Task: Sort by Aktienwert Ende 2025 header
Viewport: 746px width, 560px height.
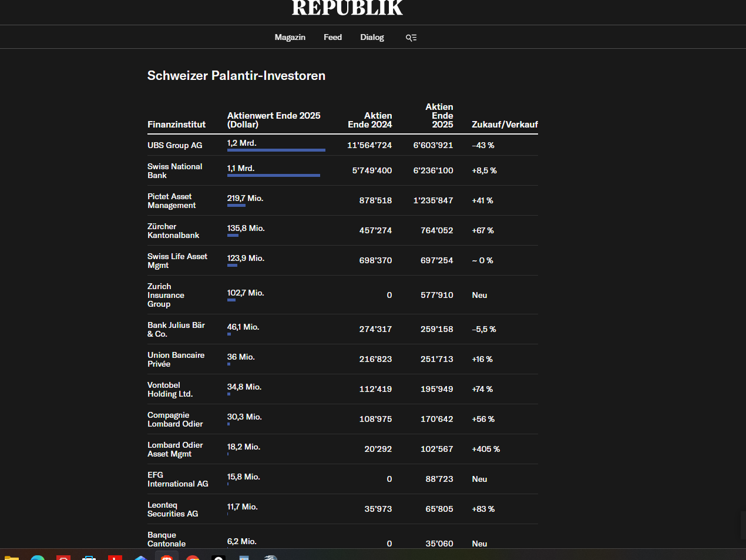Action: 274,120
